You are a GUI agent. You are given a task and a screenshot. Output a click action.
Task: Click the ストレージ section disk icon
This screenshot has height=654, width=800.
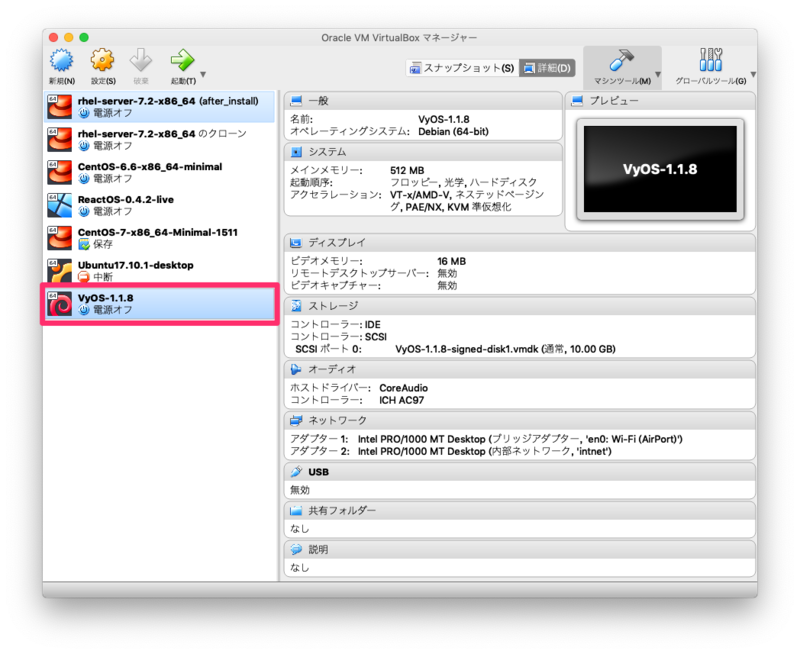tap(295, 305)
